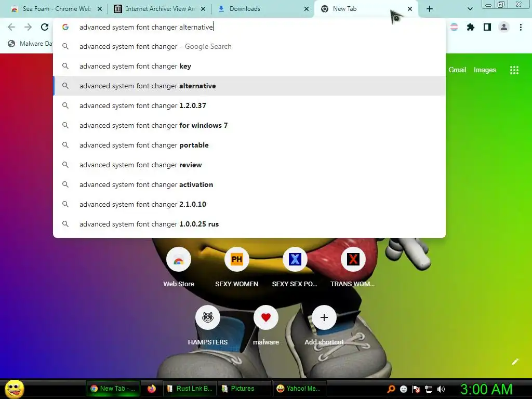Open the Yahoo! Messenger taskbar button
The image size is (532, 399).
point(299,389)
